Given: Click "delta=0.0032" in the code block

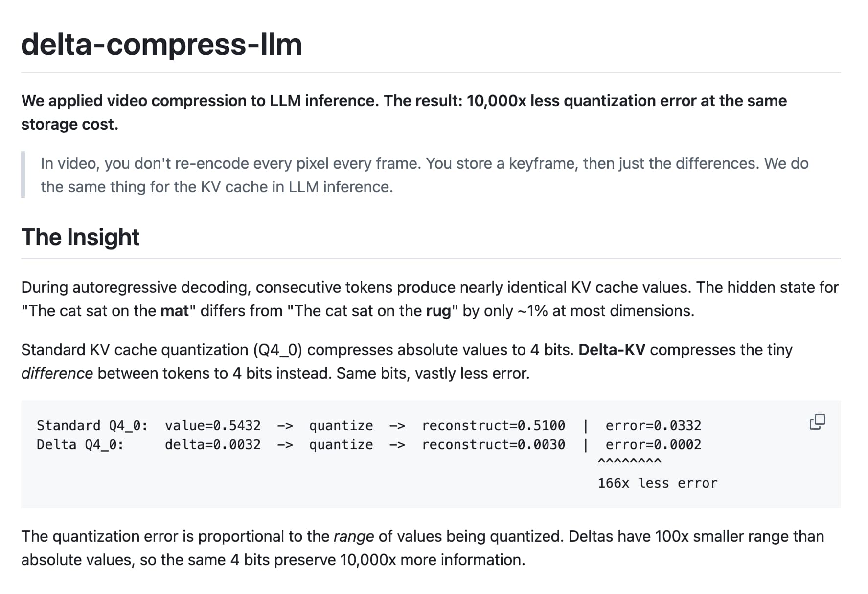Looking at the screenshot, I should coord(213,444).
